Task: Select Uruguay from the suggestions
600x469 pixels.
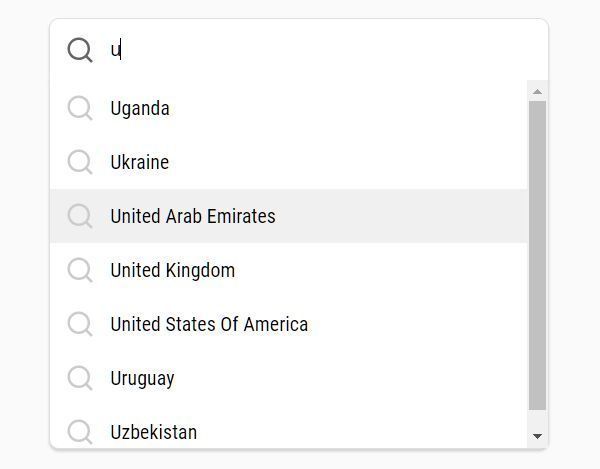Action: [142, 378]
